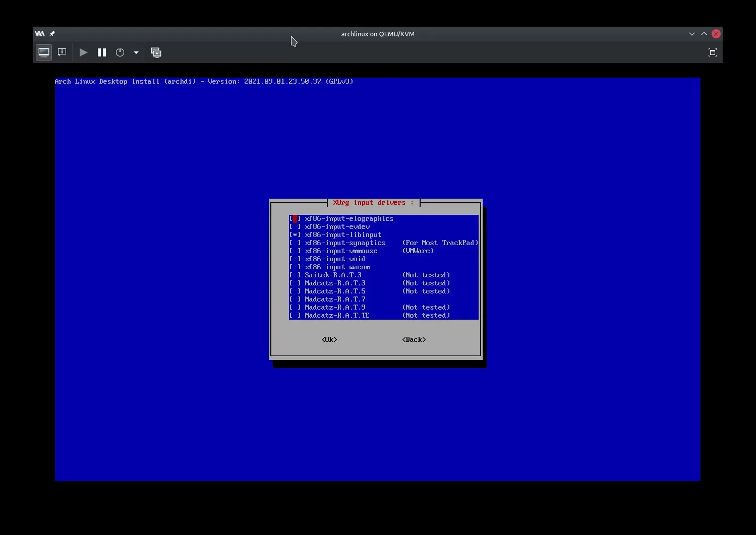The height and width of the screenshot is (535, 756).
Task: Show the graphical console view
Action: click(x=44, y=52)
